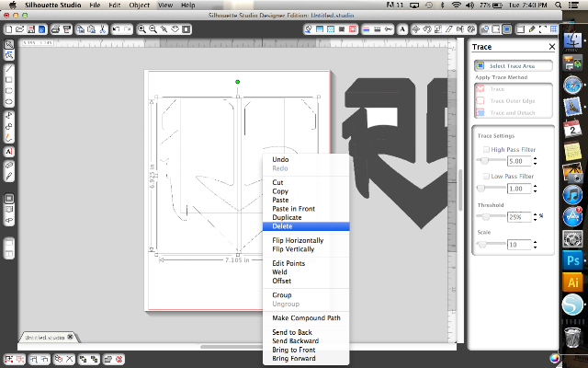Viewport: 588px width, 368px height.
Task: Fit page to window icon
Action: [187, 29]
